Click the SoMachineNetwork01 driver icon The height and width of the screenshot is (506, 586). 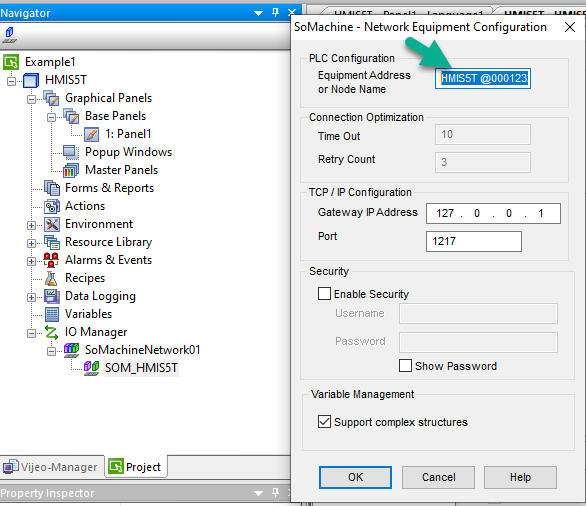click(x=71, y=350)
